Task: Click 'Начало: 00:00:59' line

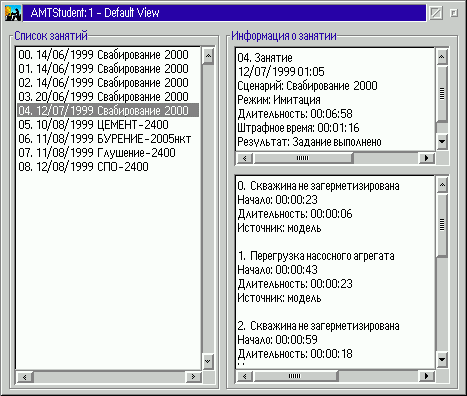Action: (x=277, y=340)
